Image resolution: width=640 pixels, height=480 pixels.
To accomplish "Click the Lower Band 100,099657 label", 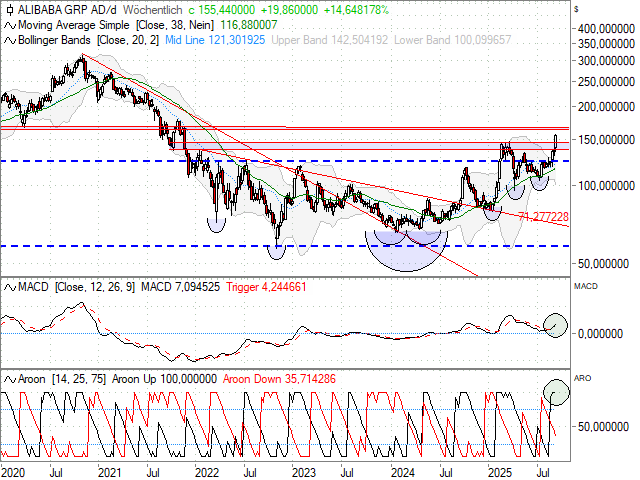I will (453, 40).
